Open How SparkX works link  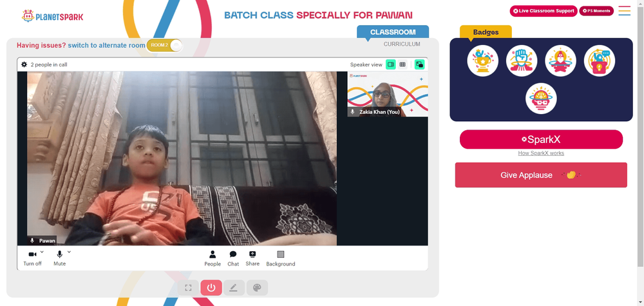(541, 153)
